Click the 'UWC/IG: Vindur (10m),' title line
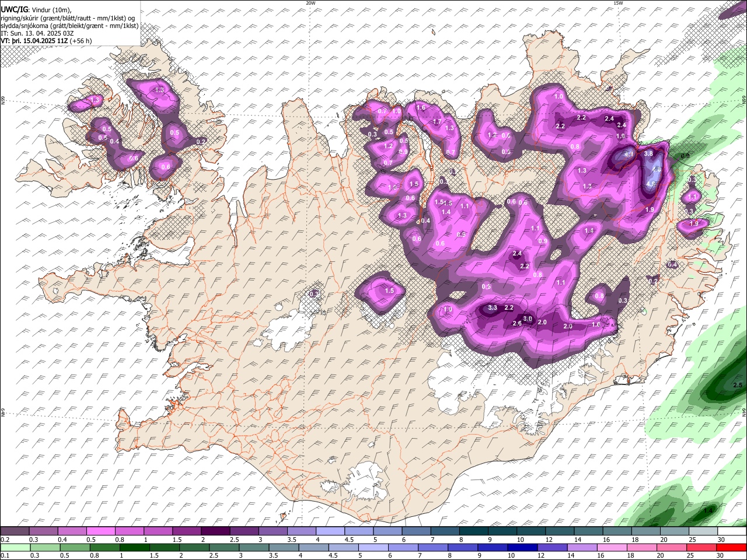The image size is (747, 560). pos(36,10)
